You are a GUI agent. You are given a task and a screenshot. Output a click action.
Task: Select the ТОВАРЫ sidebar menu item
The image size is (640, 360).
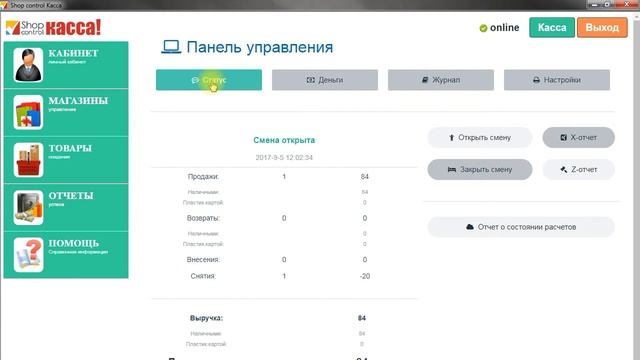coord(66,160)
